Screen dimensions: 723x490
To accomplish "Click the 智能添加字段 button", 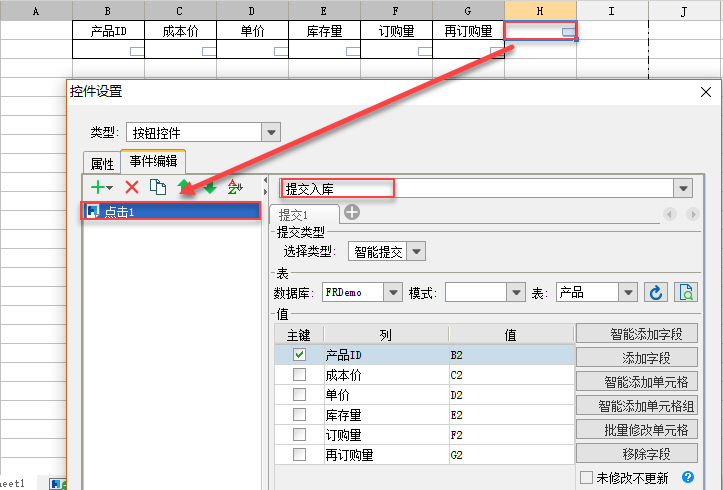I will pyautogui.click(x=637, y=333).
